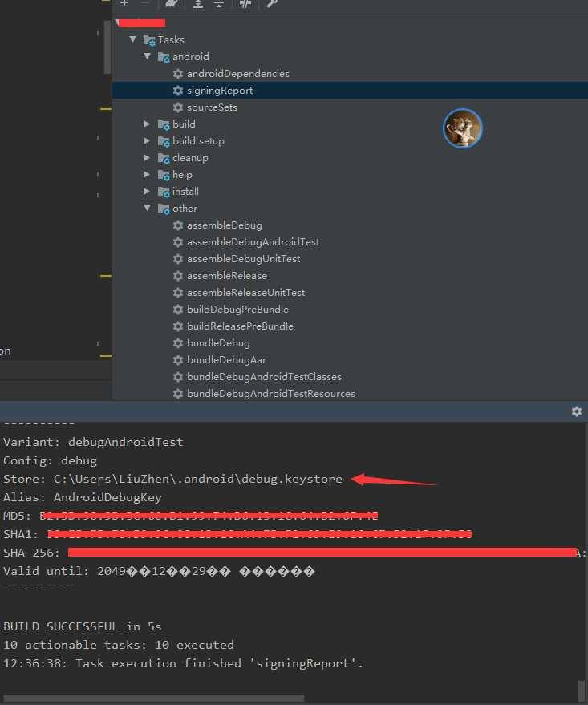Click the android folder icon

tap(164, 57)
